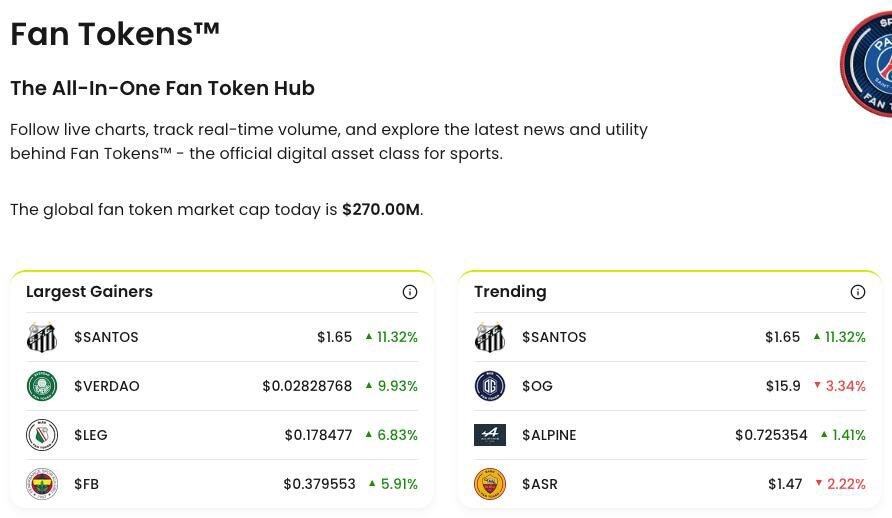Click the Santos club logo in Largest Gainers
The width and height of the screenshot is (892, 518).
pyautogui.click(x=42, y=337)
